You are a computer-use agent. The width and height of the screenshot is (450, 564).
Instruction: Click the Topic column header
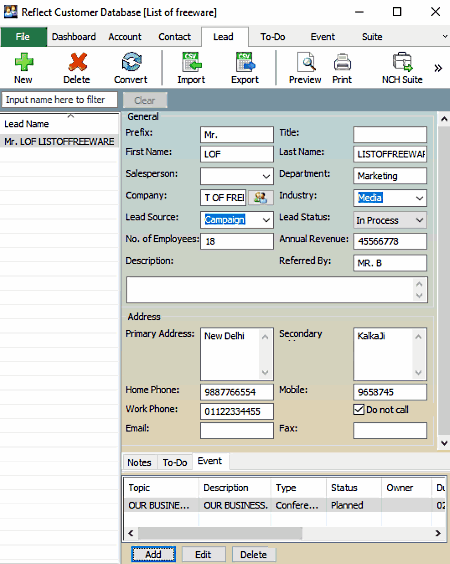[161, 488]
